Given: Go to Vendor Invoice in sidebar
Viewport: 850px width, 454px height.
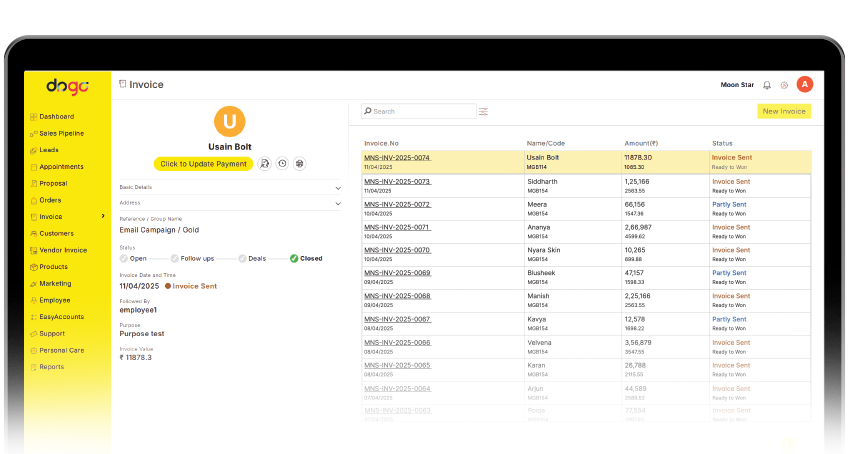Looking at the screenshot, I should coord(62,250).
